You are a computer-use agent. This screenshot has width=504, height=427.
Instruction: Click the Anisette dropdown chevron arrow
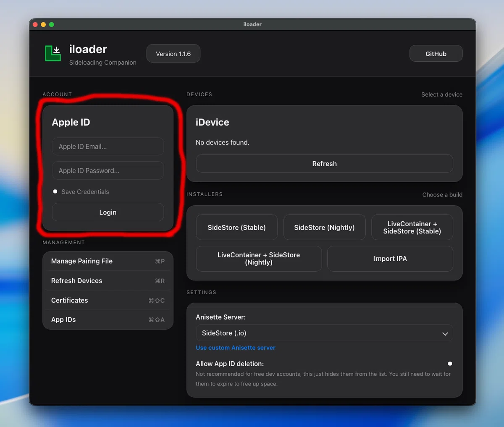click(x=445, y=334)
